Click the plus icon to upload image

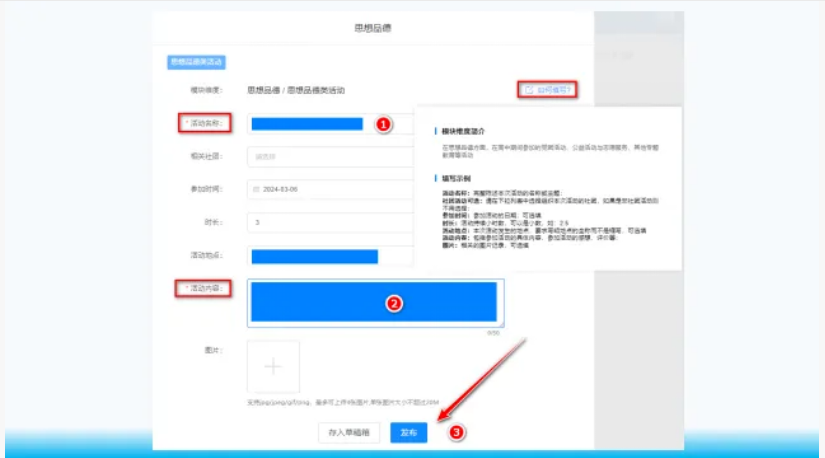point(273,366)
